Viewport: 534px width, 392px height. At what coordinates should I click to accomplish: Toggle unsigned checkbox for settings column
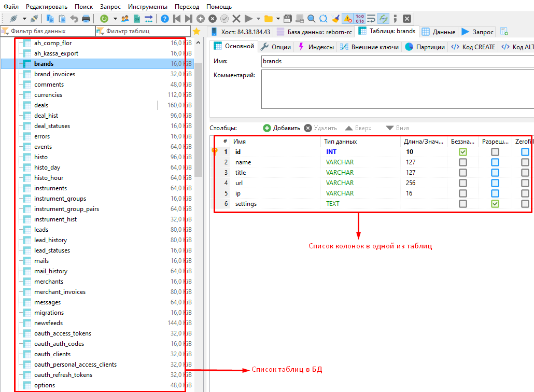point(463,204)
